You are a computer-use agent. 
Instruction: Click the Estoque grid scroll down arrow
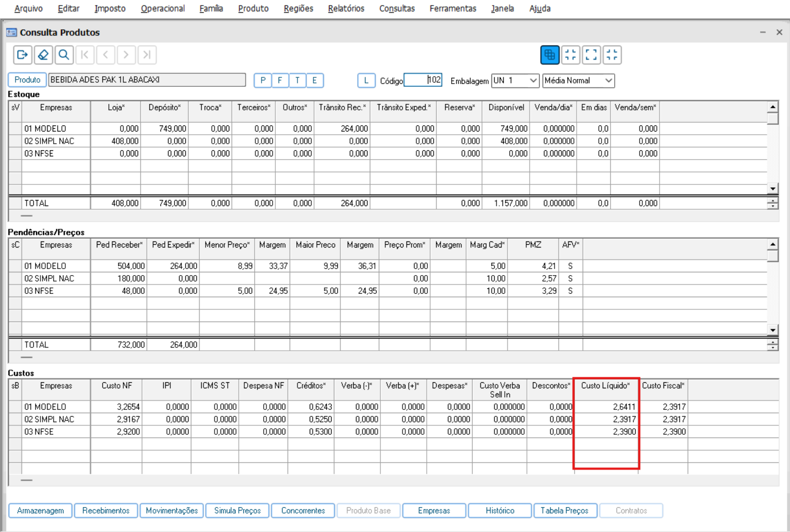point(773,189)
